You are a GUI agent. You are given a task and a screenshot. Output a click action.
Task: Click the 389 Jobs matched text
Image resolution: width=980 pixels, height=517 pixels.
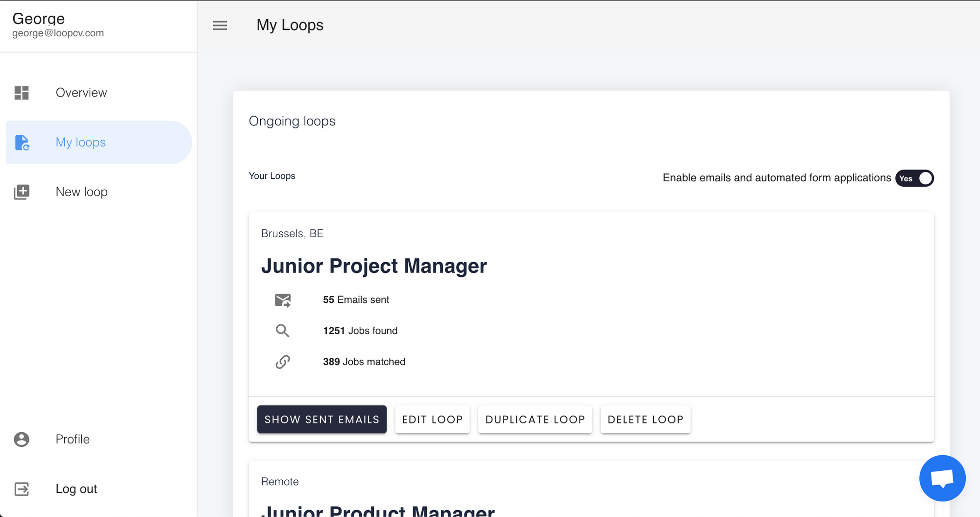tap(364, 362)
